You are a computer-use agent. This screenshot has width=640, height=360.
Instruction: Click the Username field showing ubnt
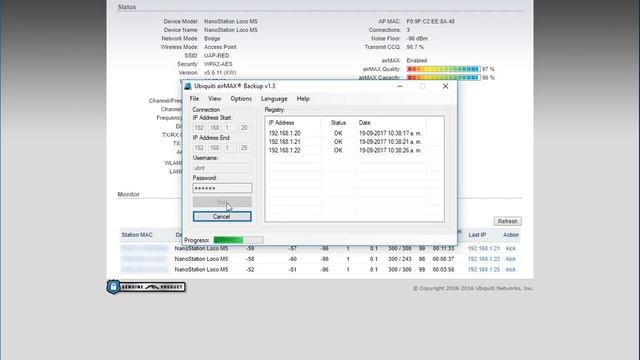[x=222, y=168]
